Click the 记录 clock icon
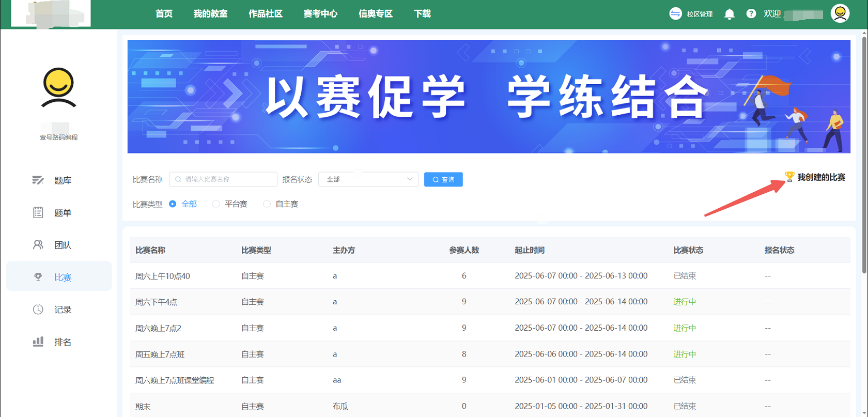The width and height of the screenshot is (868, 417). click(x=38, y=309)
